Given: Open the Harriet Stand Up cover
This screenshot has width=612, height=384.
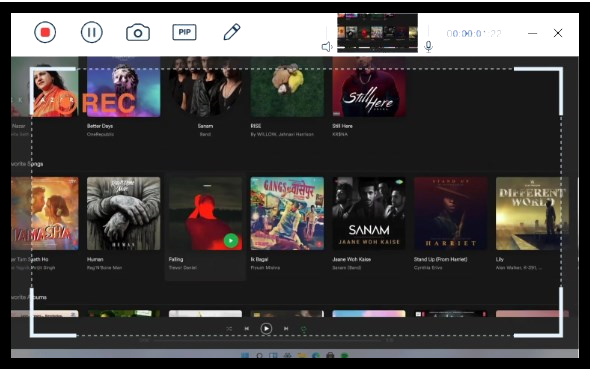Looking at the screenshot, I should (451, 213).
